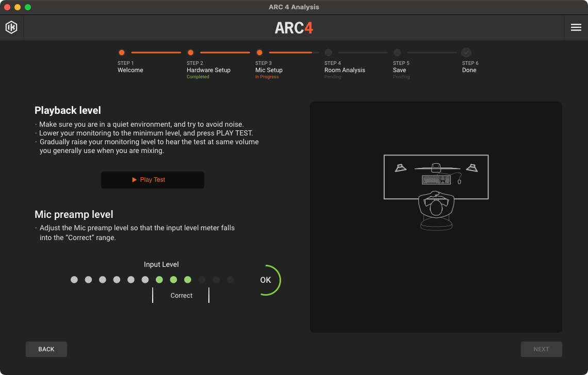Close the ARC 4 Analysis window
588x375 pixels.
coord(7,7)
